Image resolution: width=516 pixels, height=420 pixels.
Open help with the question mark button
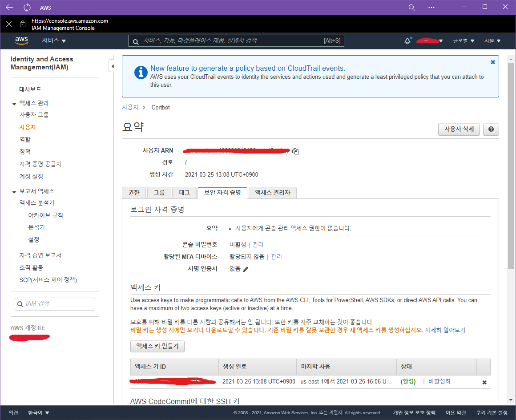491,129
